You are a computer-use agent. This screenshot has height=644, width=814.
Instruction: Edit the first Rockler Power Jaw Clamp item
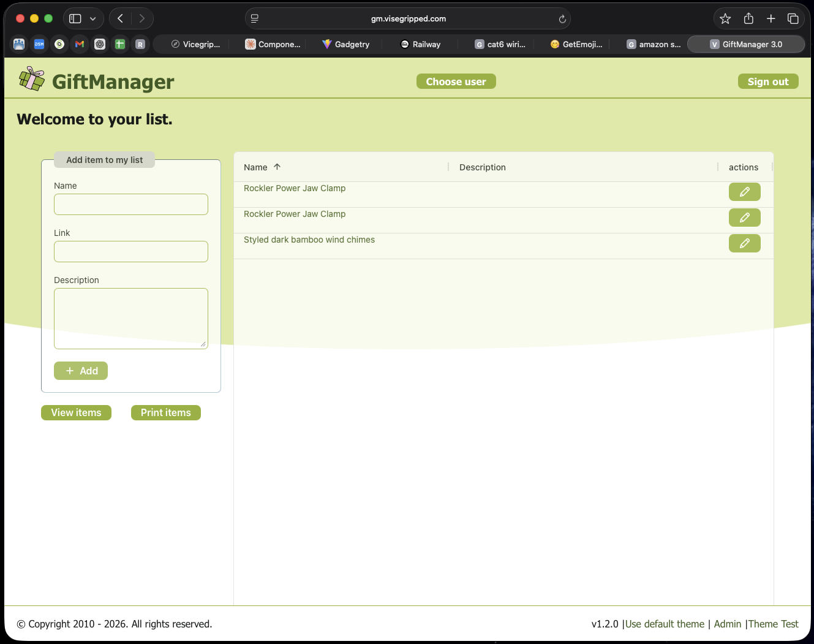click(x=745, y=192)
